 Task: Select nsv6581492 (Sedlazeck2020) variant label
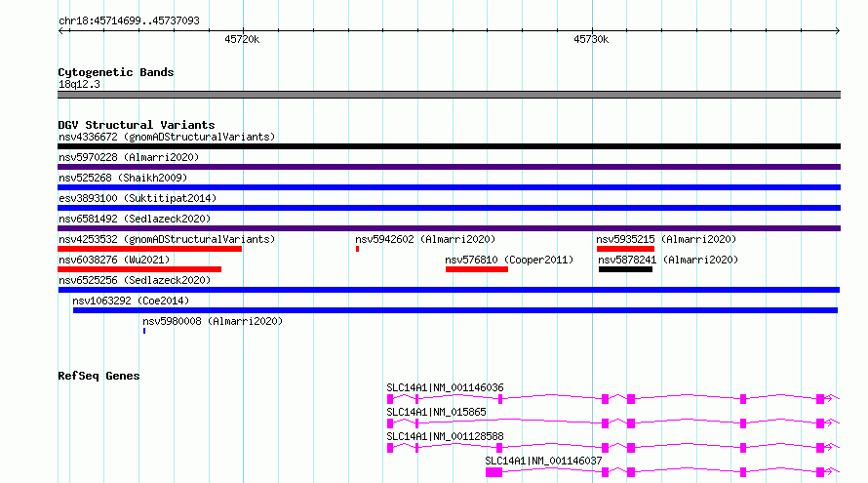point(135,219)
